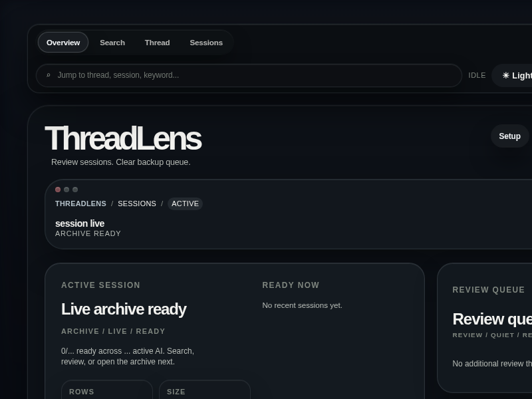This screenshot has height=399, width=532.
Task: Click the 'REVIEW QUEUE' heading
Action: click(x=489, y=290)
